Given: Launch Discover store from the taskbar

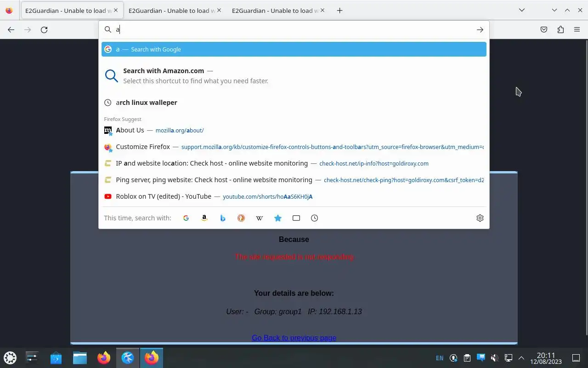Looking at the screenshot, I should click(56, 357).
